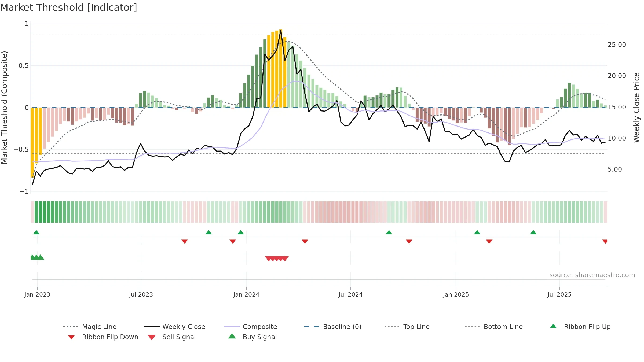Click the green Ribbon Flip Up legend triangle
This screenshot has height=362, width=644.
(553, 326)
